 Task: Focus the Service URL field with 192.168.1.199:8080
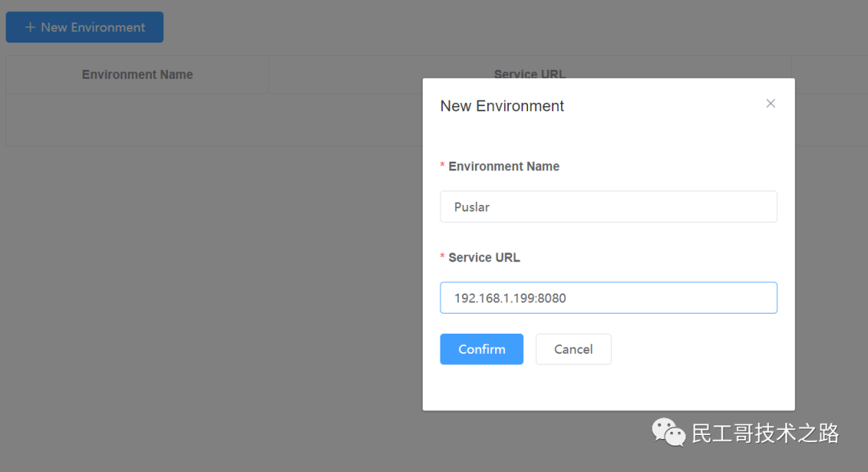pos(608,298)
